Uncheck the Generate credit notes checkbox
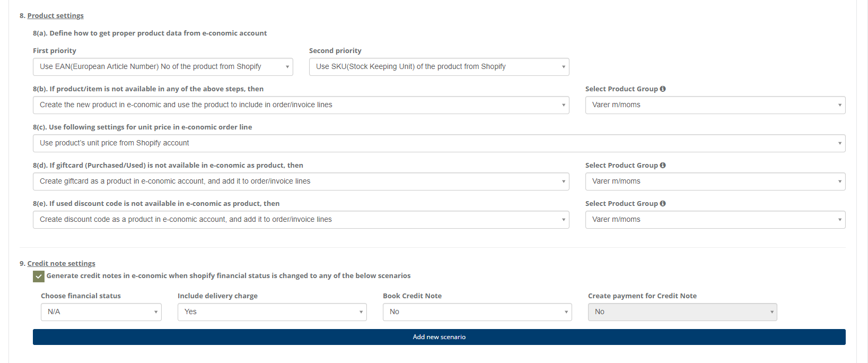The width and height of the screenshot is (868, 363). 39,276
